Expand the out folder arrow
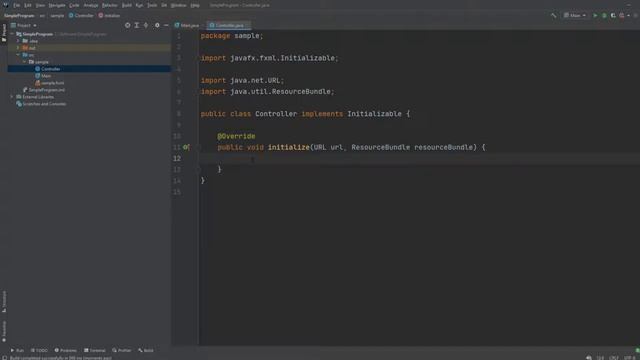This screenshot has width=640, height=360. 18,48
